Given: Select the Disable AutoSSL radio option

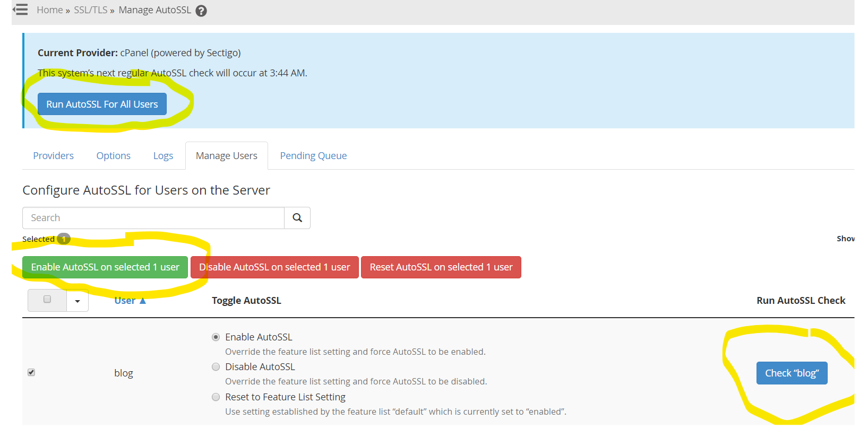Looking at the screenshot, I should [216, 367].
